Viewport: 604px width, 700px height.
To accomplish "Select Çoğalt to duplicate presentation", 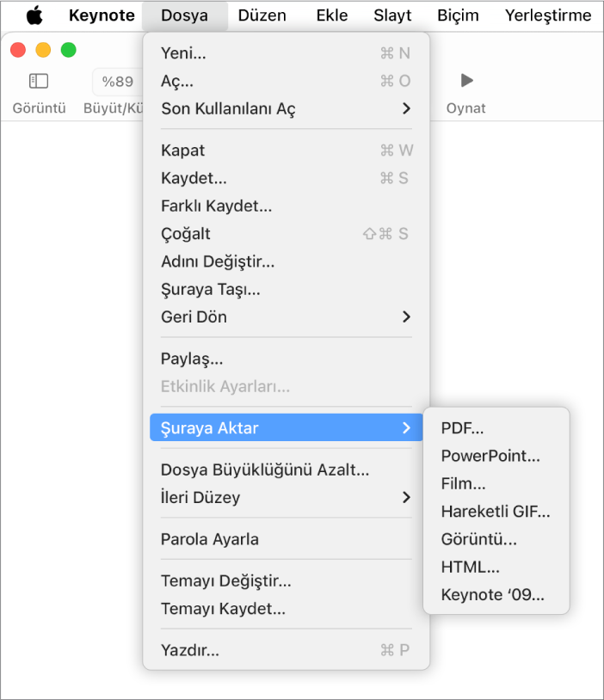I will pos(287,234).
